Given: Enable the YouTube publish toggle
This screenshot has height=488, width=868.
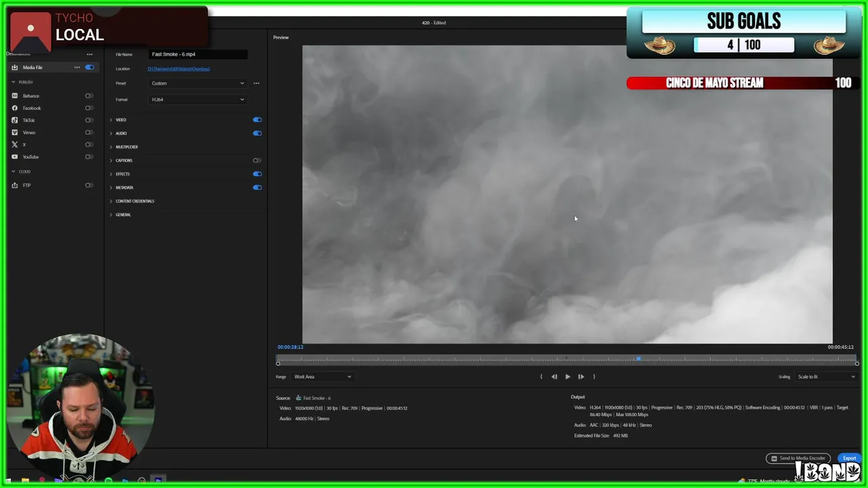Looking at the screenshot, I should click(x=89, y=157).
